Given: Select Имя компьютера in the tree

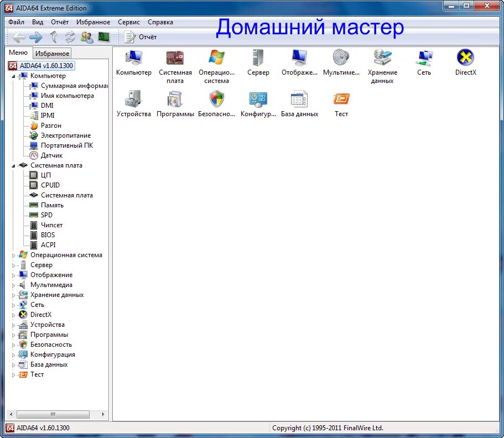Looking at the screenshot, I should [x=67, y=96].
